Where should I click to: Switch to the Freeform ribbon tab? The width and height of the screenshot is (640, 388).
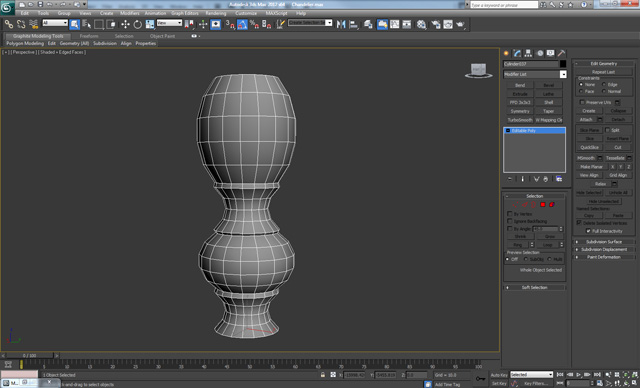pyautogui.click(x=89, y=36)
